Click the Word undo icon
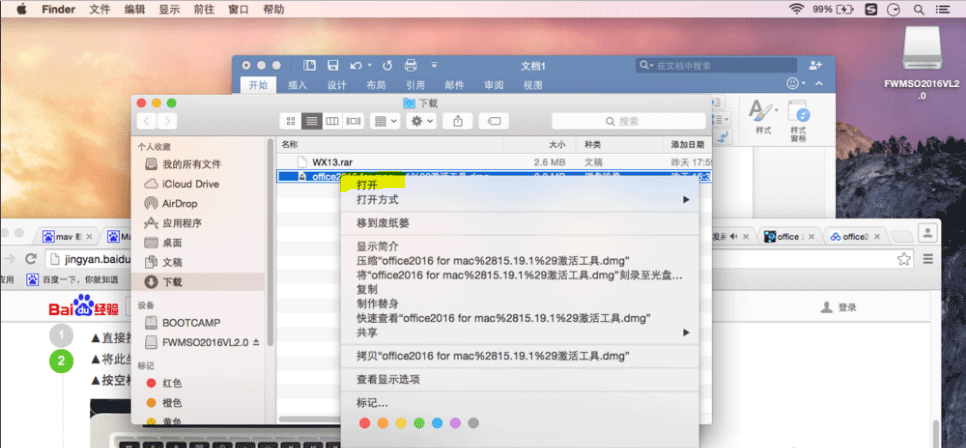Viewport: 966px width, 448px height. point(356,65)
